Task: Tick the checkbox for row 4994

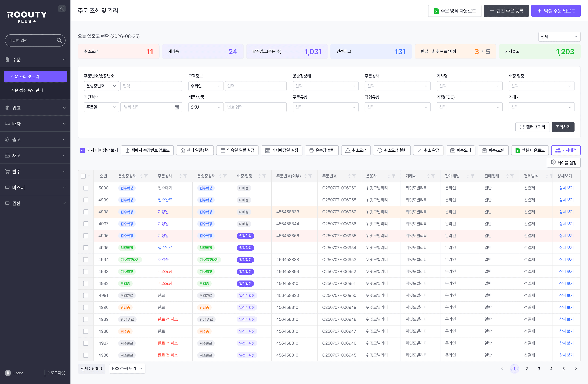Action: pos(86,260)
